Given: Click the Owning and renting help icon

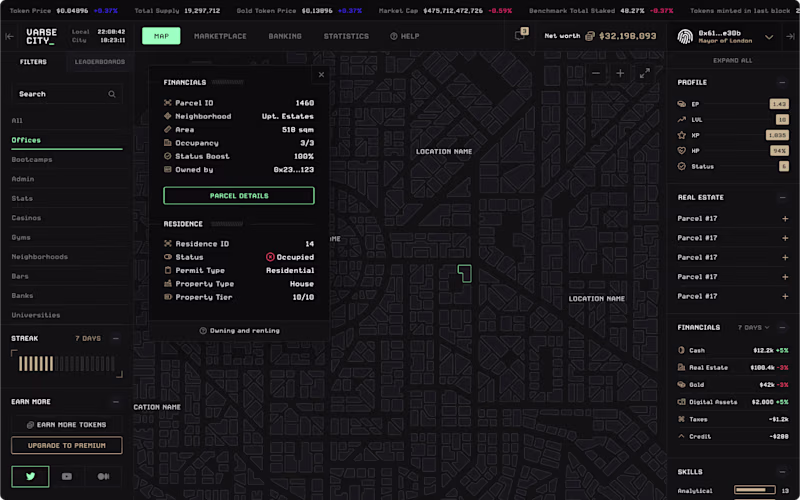Looking at the screenshot, I should pos(203,331).
